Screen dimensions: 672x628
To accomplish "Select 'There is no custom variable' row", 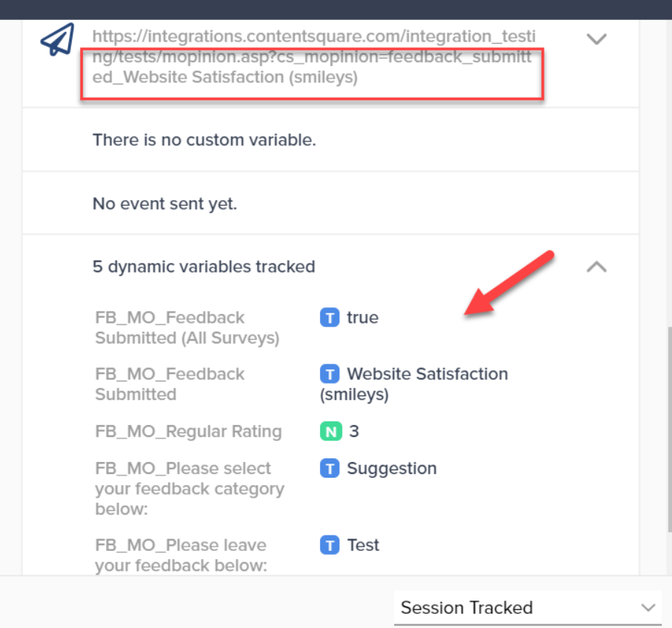I will pos(330,140).
